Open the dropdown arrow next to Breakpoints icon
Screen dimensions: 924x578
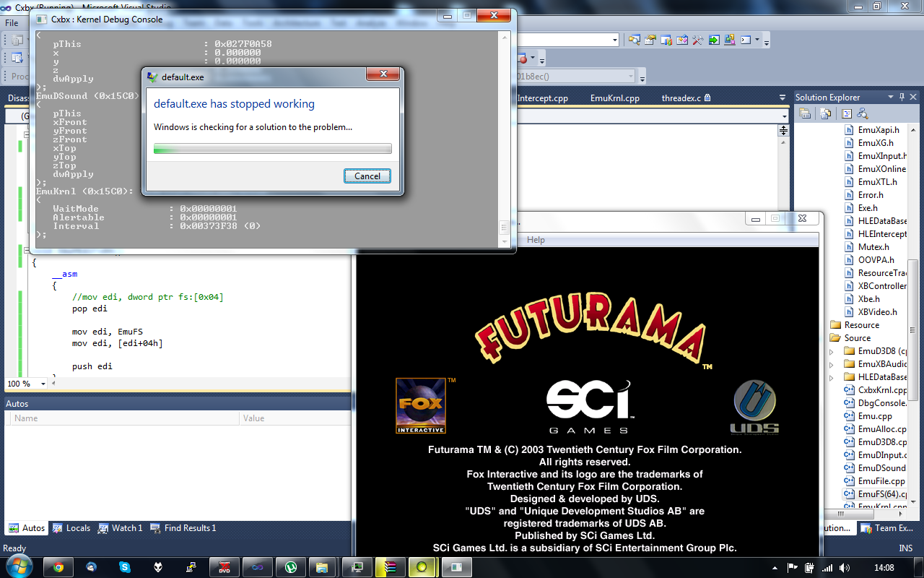pos(533,59)
